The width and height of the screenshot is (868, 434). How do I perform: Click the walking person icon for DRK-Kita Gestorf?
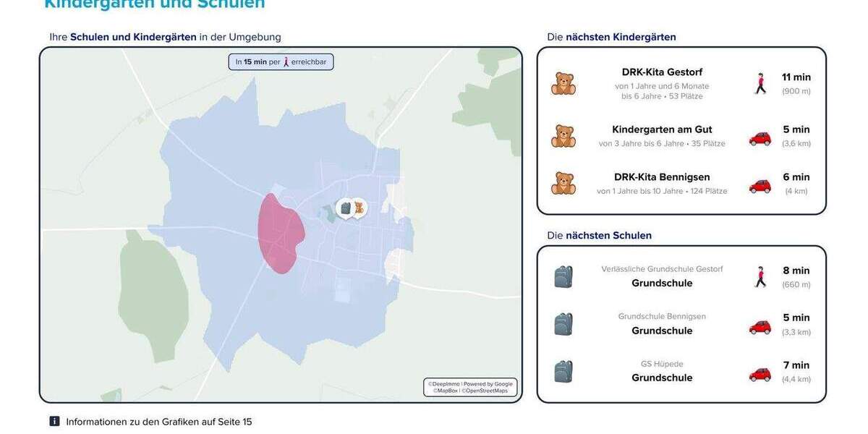point(759,84)
